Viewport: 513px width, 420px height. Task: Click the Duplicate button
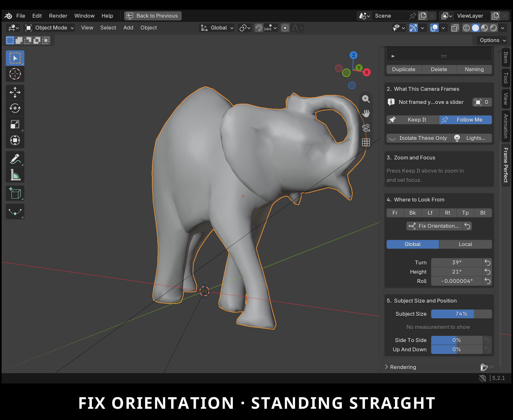(x=404, y=69)
